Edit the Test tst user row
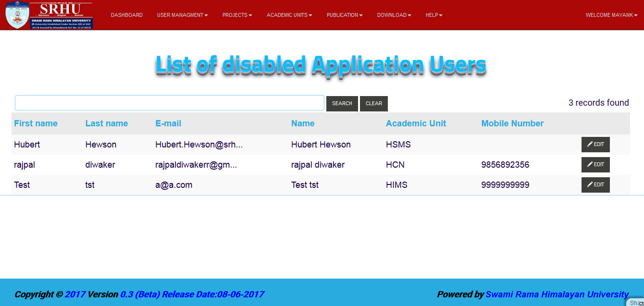644x306 pixels. tap(595, 185)
